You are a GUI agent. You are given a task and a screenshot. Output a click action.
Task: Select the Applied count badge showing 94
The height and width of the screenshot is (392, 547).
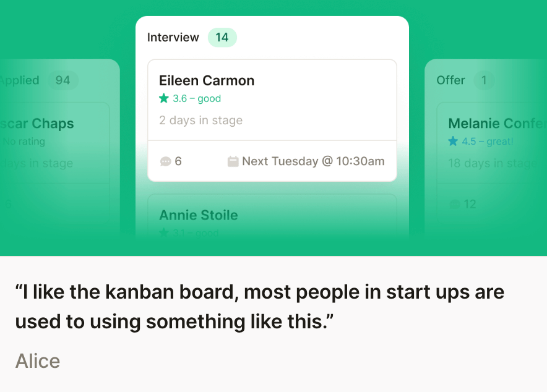[x=62, y=80]
